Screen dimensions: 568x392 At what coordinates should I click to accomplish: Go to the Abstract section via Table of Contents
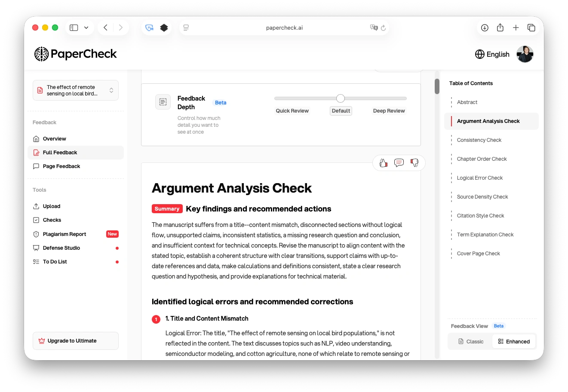tap(467, 102)
